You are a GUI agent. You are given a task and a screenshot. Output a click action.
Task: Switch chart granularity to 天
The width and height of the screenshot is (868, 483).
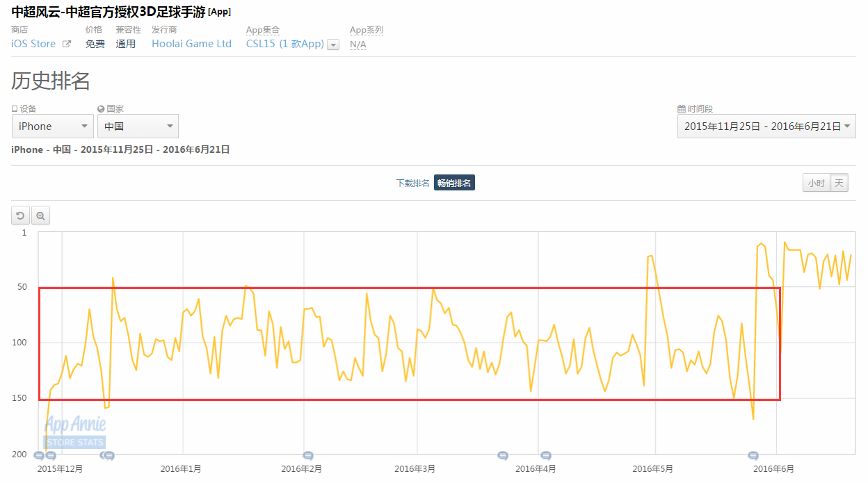pyautogui.click(x=839, y=183)
